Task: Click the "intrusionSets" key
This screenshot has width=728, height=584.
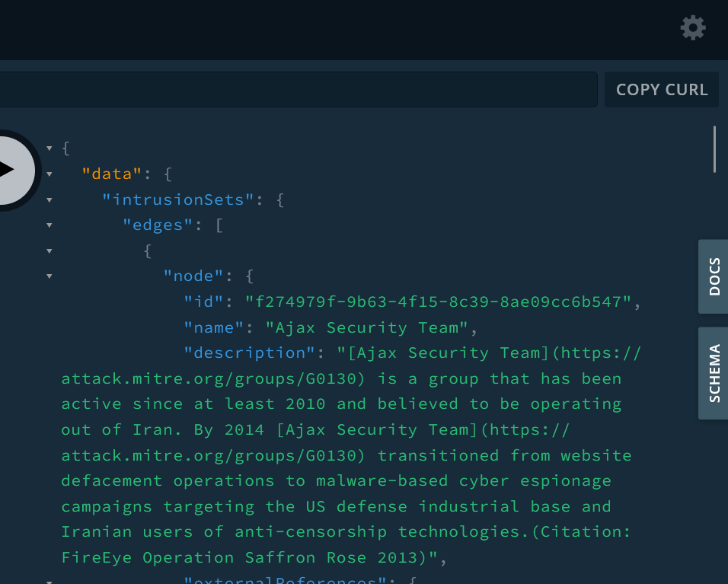Action: point(178,200)
